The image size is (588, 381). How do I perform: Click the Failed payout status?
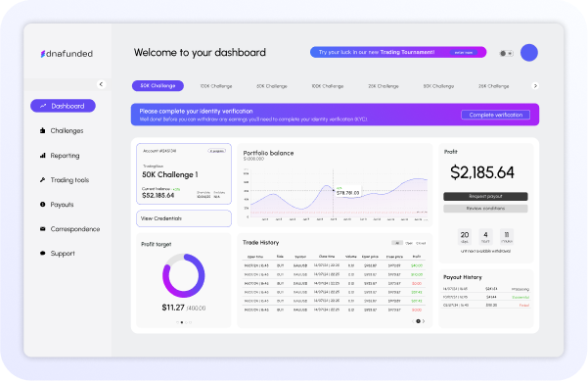click(523, 306)
